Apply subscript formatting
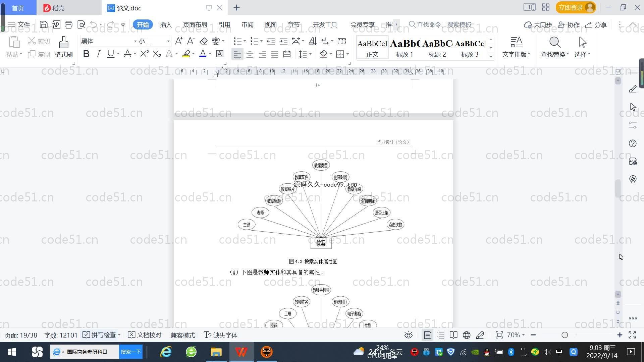This screenshot has height=362, width=644. (x=157, y=54)
